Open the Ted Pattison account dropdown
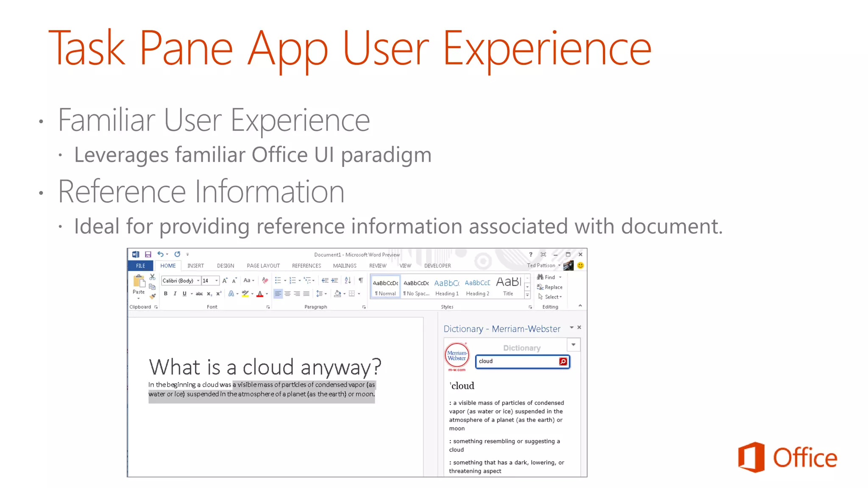This screenshot has height=488, width=868. pyautogui.click(x=544, y=266)
